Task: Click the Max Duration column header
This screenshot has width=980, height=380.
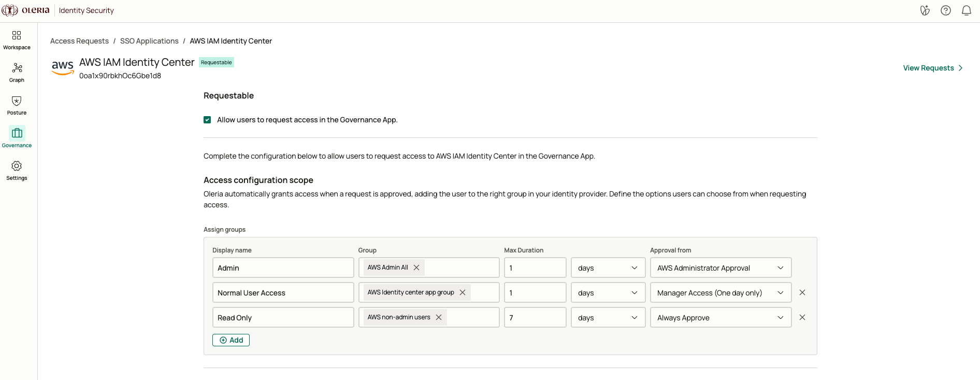Action: (x=524, y=250)
